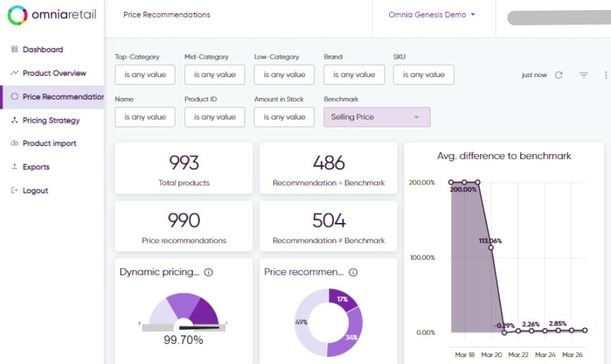Screen dimensions: 611x364
Task: Click the Mar 26 axis label
Action: click(572, 355)
